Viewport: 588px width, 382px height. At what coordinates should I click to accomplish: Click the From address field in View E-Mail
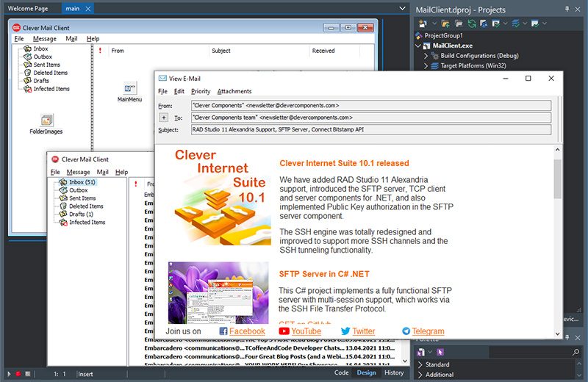coord(371,106)
